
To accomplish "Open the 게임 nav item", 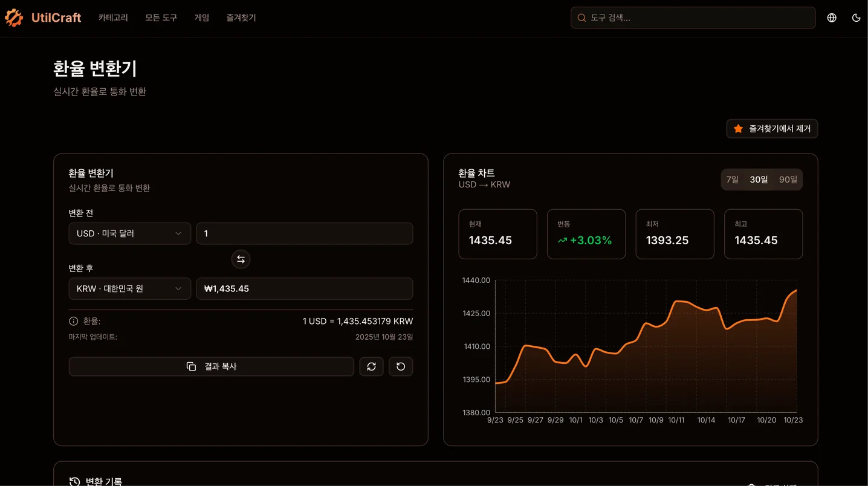I will click(x=201, y=18).
